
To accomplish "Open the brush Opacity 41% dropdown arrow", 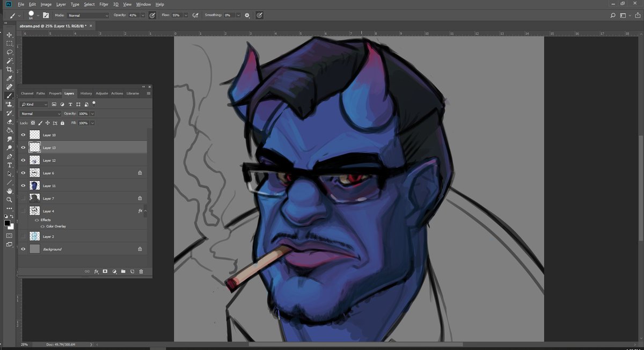I will [143, 15].
